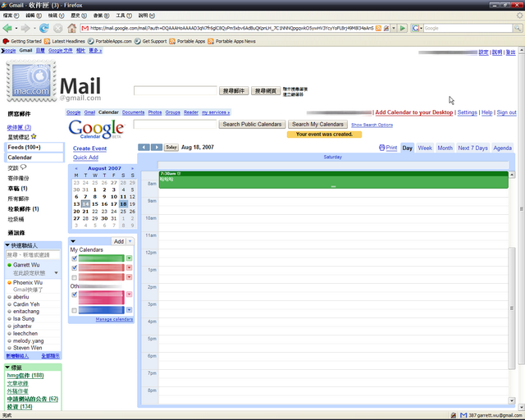This screenshot has width=525, height=420.
Task: Click the Gmail notifier icon in status bar
Action: click(x=463, y=415)
